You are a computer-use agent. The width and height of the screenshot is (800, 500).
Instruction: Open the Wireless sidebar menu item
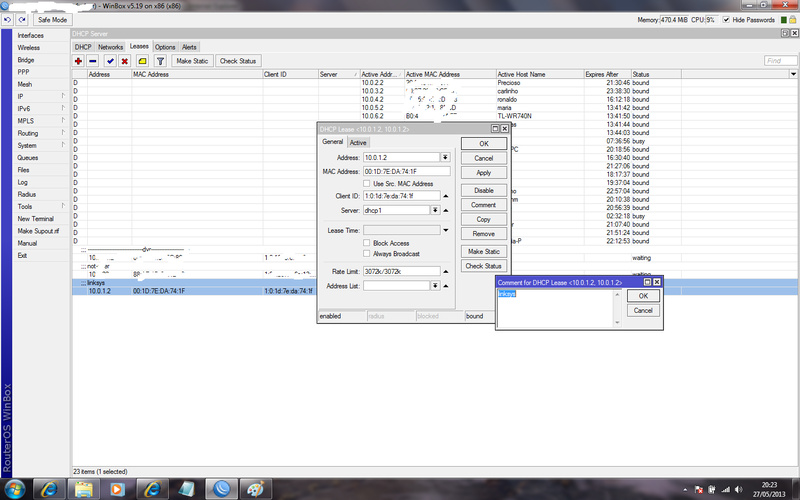[x=29, y=47]
